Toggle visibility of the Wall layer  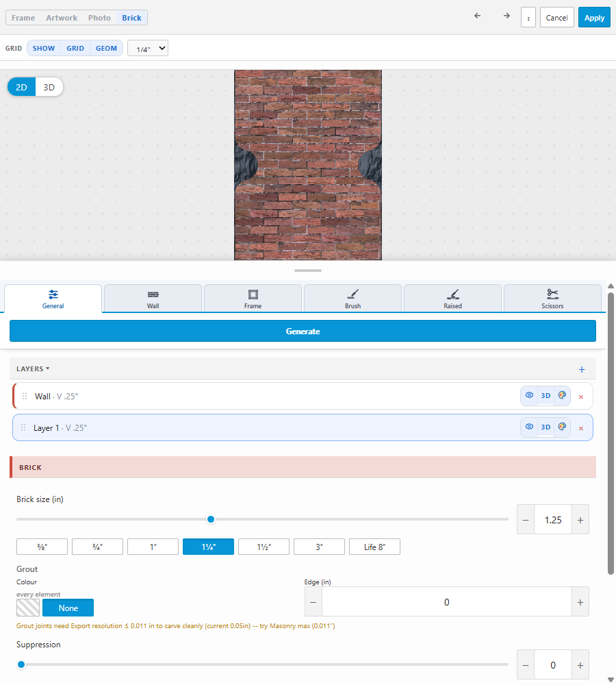tap(529, 395)
